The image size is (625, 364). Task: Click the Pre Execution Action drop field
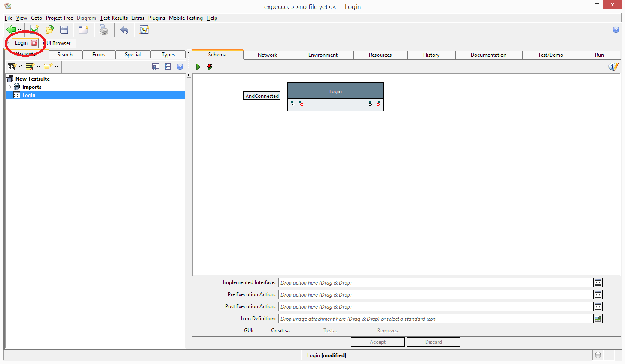point(435,295)
